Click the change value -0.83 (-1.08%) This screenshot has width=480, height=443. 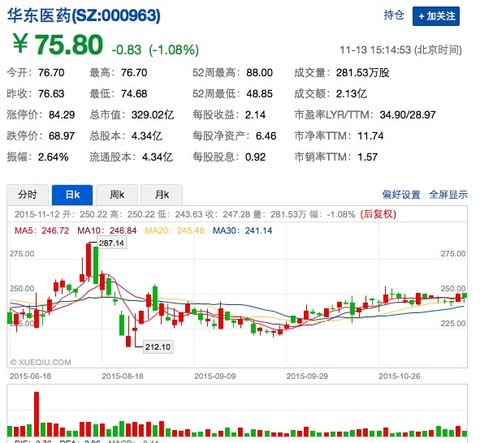[155, 50]
